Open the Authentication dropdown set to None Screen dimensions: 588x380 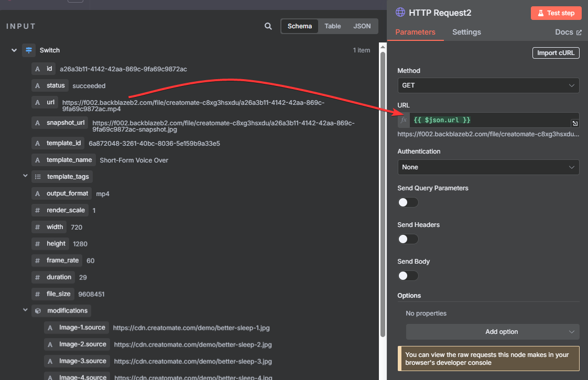click(488, 167)
